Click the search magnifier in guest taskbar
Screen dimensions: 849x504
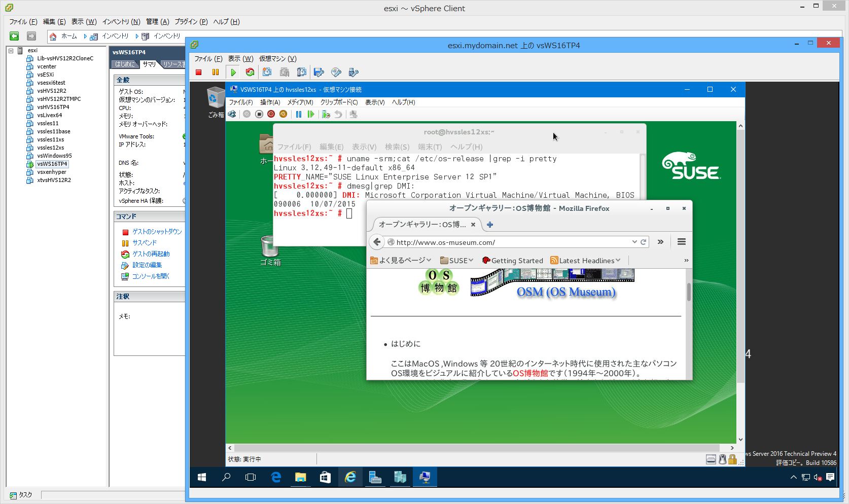(x=226, y=477)
